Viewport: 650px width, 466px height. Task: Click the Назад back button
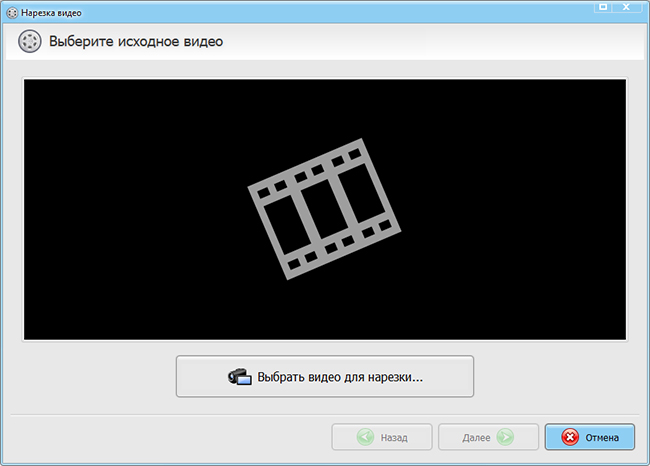pos(382,437)
